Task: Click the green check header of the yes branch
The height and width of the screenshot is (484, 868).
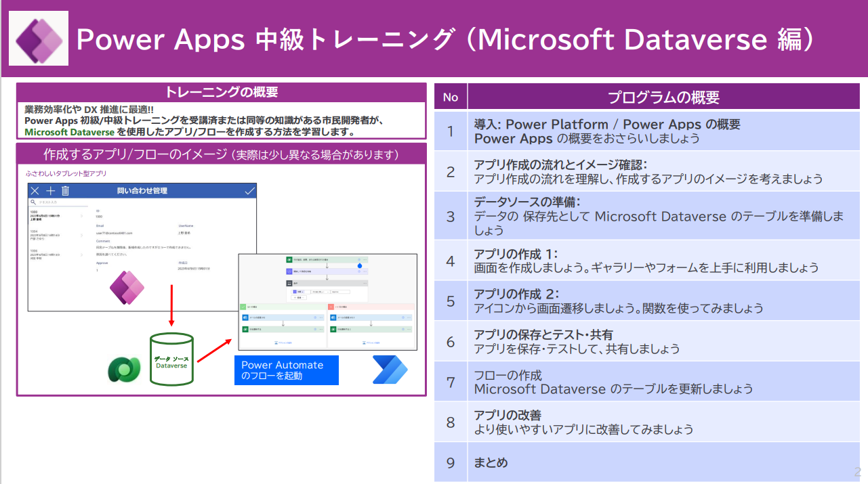Action: click(x=283, y=306)
